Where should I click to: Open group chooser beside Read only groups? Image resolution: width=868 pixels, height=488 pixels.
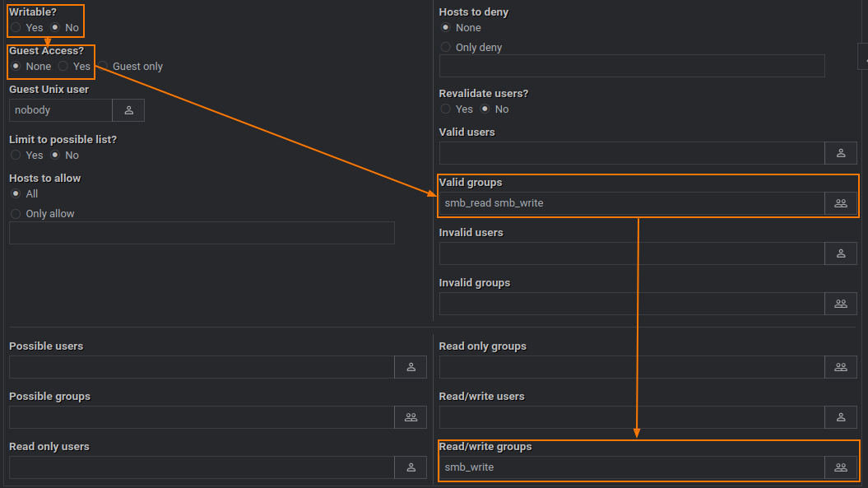[x=840, y=367]
